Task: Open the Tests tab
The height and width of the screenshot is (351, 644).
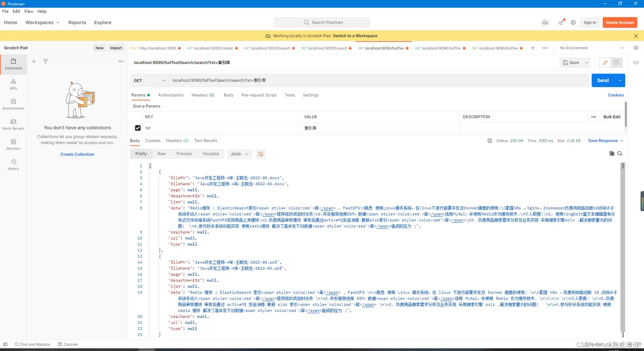Action: [289, 95]
